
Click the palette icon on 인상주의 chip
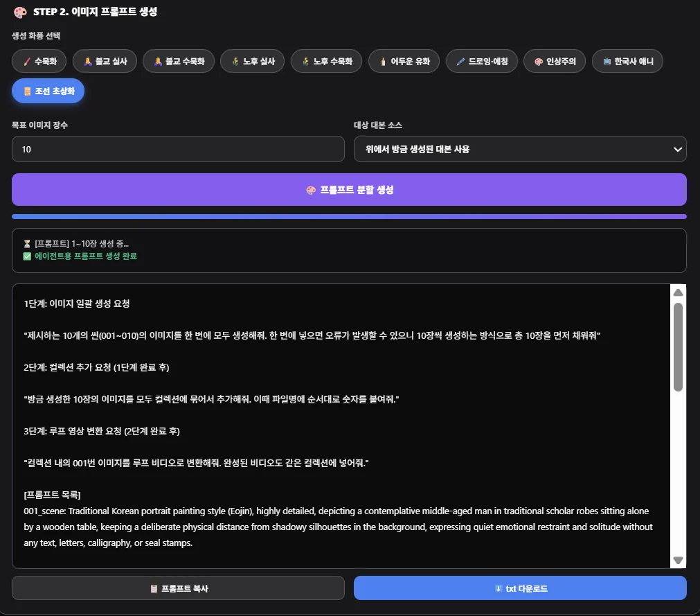pyautogui.click(x=539, y=62)
